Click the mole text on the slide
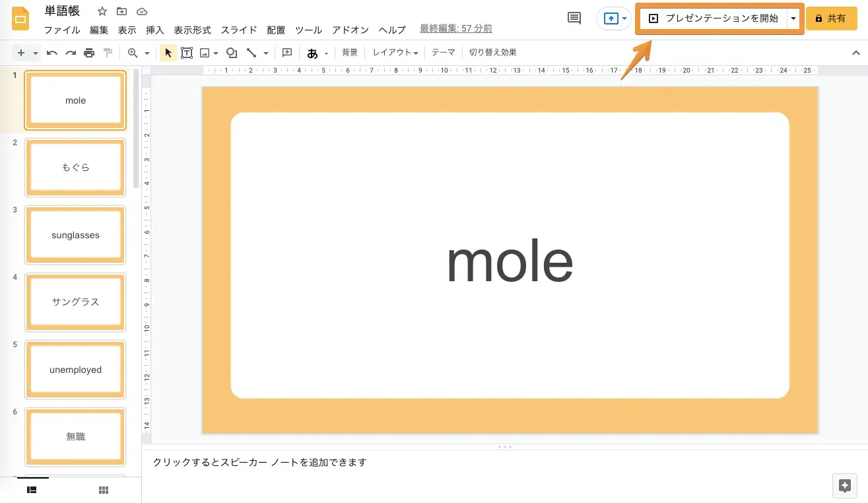Screen dimensions: 868x503 510,261
